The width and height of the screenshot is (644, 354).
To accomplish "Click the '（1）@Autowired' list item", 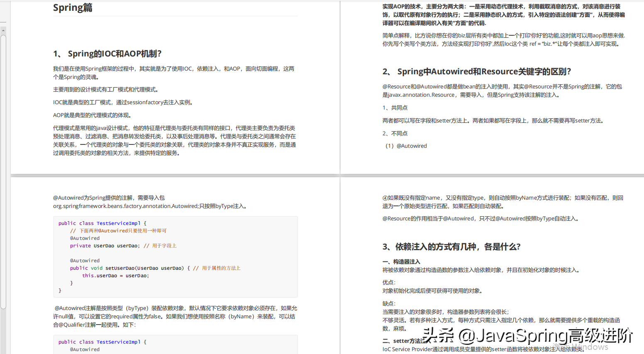I will coord(405,146).
